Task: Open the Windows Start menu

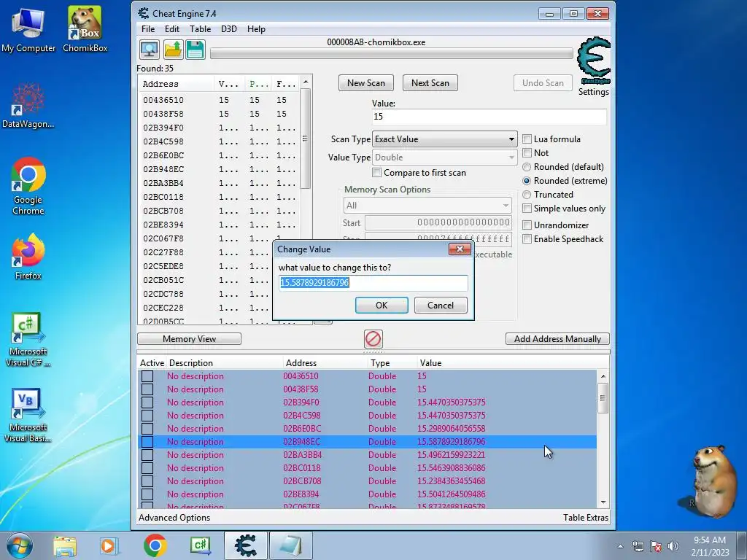Action: (x=20, y=545)
